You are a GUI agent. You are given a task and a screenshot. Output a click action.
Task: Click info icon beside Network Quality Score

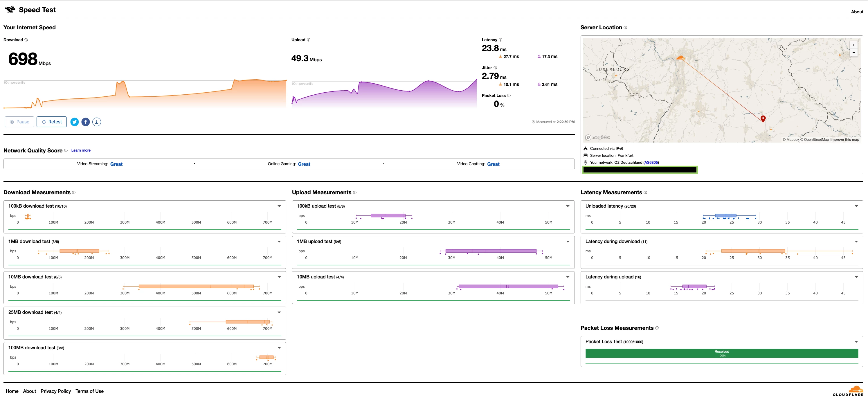tap(66, 151)
